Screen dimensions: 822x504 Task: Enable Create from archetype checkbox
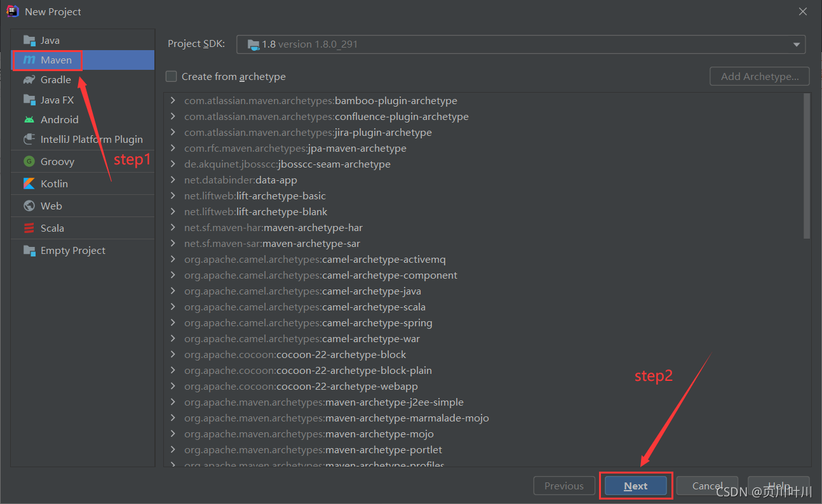pyautogui.click(x=171, y=76)
